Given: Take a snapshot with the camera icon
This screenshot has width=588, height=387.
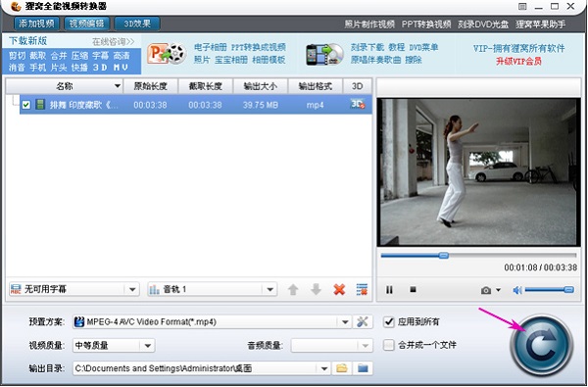Looking at the screenshot, I should [x=486, y=290].
